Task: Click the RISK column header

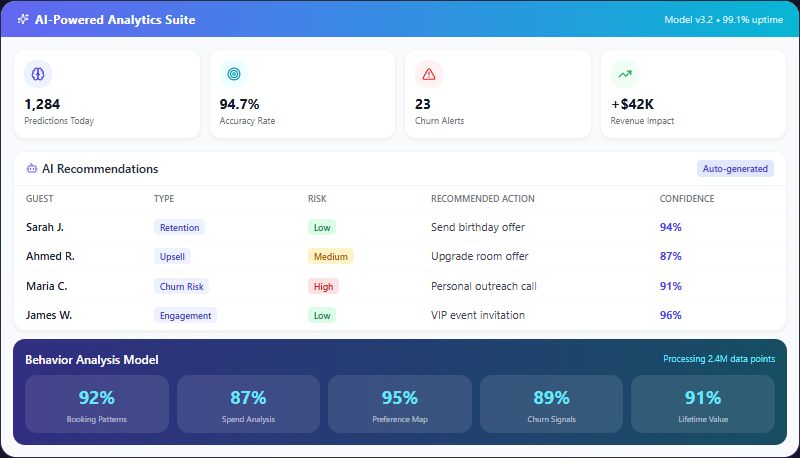Action: 317,199
